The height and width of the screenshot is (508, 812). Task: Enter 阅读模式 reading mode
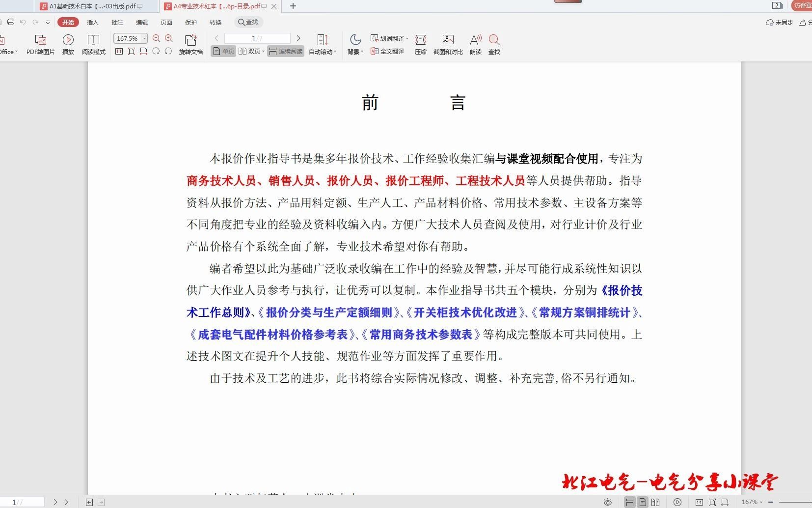pyautogui.click(x=93, y=44)
